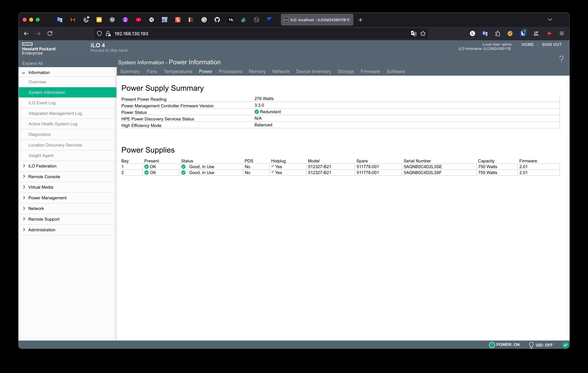Switch to the Firmware tab
588x373 pixels.
(x=370, y=71)
